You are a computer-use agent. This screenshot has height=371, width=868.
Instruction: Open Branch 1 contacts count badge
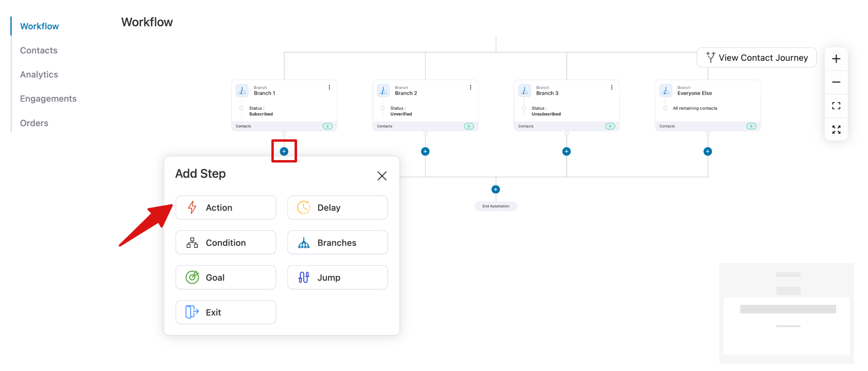(328, 126)
